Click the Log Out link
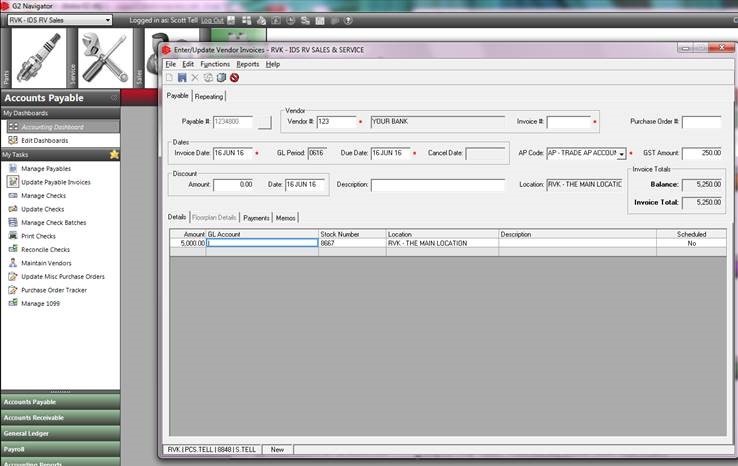The image size is (738, 466). (212, 21)
